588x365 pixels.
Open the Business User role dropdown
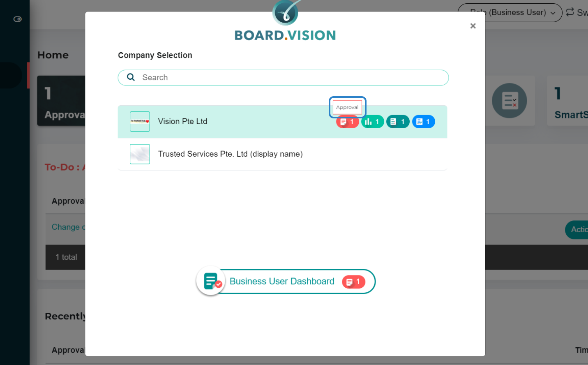pyautogui.click(x=510, y=13)
